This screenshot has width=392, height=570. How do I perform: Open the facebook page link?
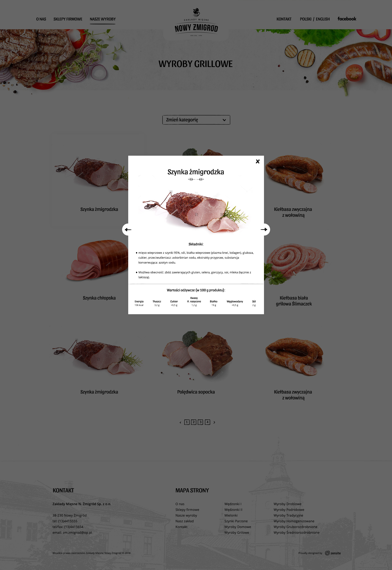coord(346,19)
